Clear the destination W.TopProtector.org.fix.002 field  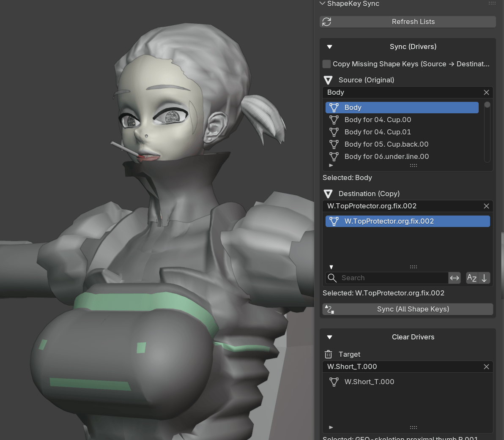[x=486, y=206]
